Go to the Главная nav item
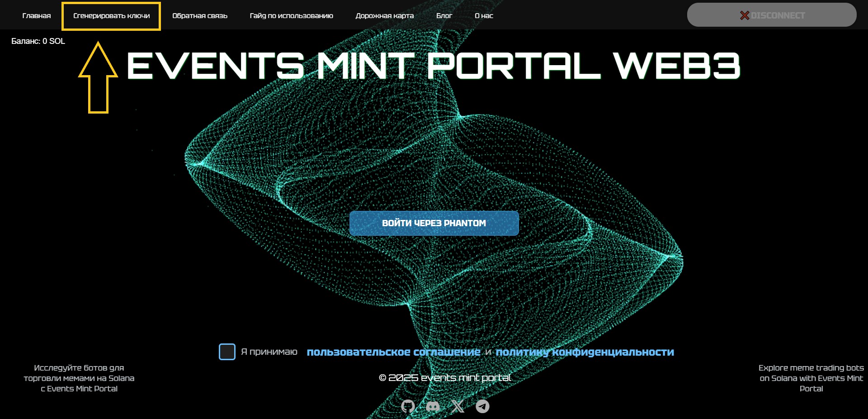868x419 pixels. pyautogui.click(x=37, y=16)
